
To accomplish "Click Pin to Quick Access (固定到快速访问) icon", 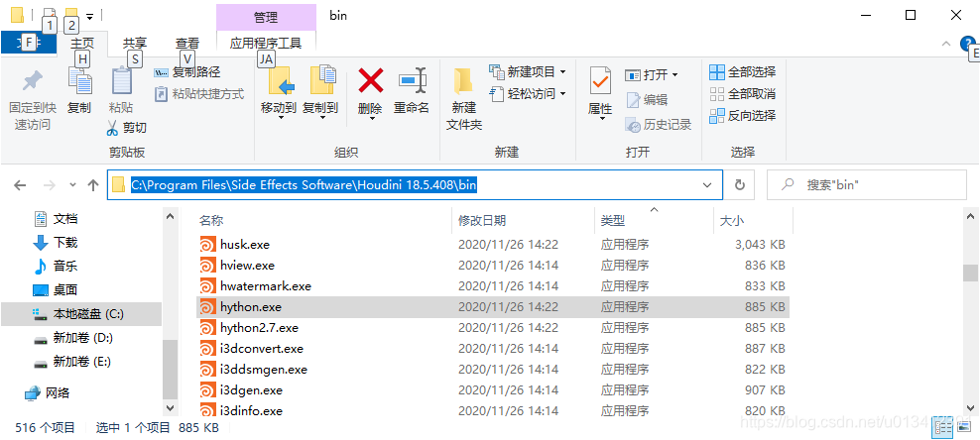I will 32,82.
